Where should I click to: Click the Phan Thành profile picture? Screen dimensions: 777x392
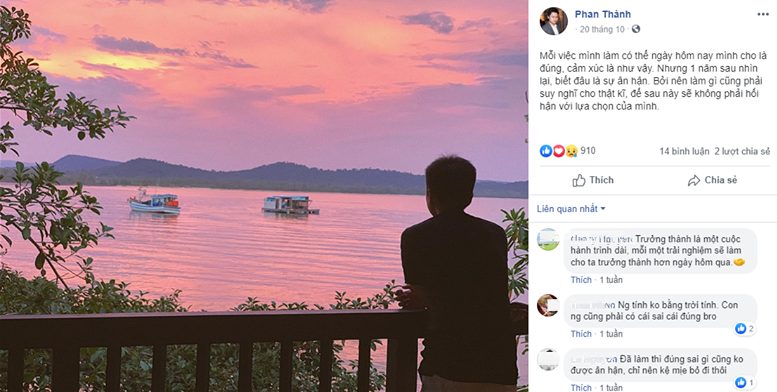tap(554, 21)
